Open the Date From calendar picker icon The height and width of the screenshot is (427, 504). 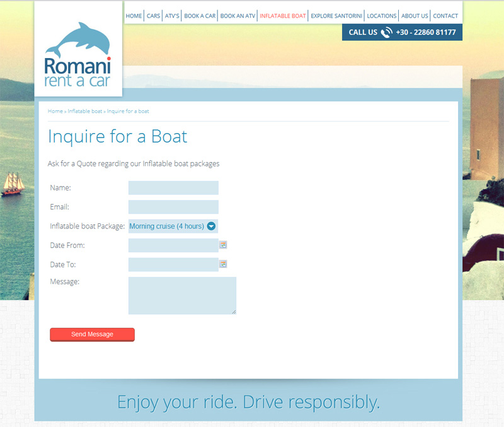click(223, 245)
